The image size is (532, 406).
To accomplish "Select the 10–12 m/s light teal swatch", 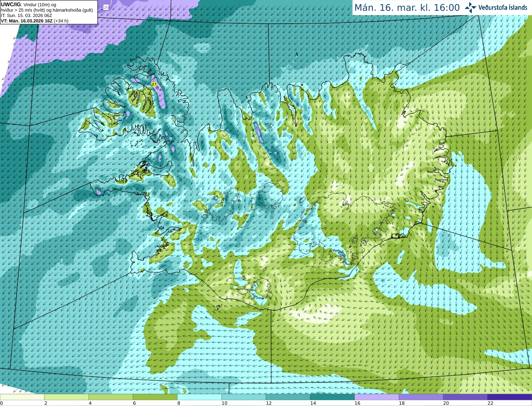I will (x=244, y=397).
